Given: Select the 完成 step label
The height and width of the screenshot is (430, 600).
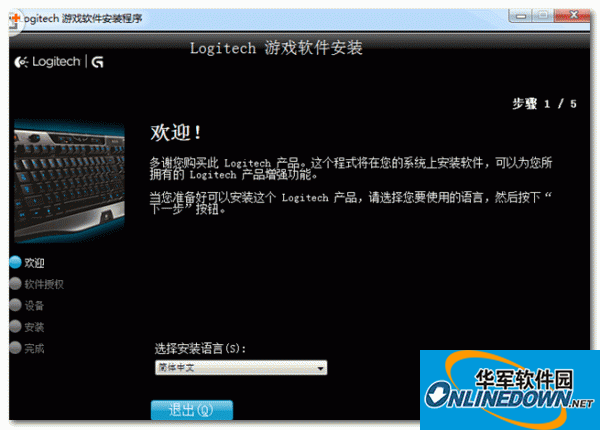Looking at the screenshot, I should (x=35, y=348).
